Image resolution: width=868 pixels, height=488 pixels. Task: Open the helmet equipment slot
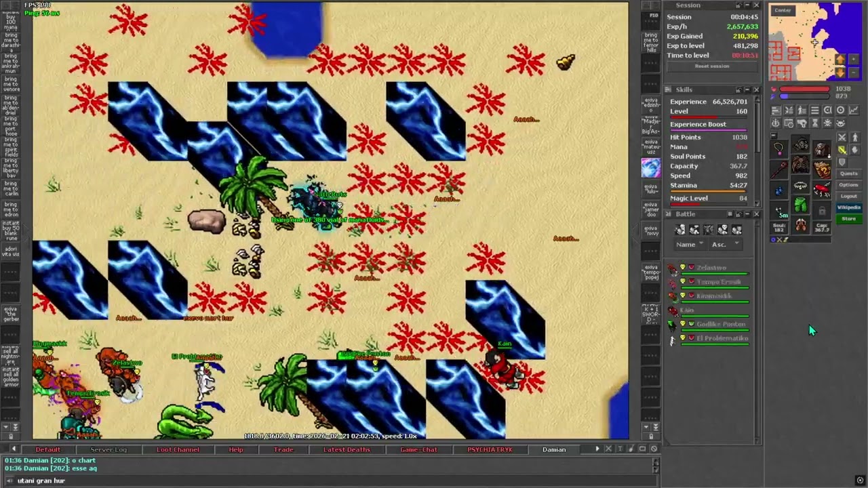pos(800,144)
